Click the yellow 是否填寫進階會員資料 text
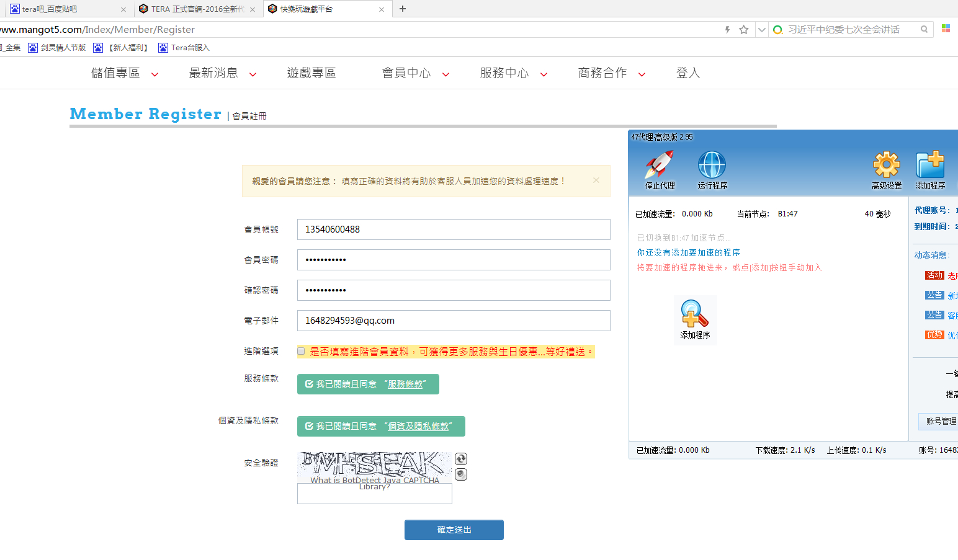Viewport: 958px width, 560px height. pos(451,352)
